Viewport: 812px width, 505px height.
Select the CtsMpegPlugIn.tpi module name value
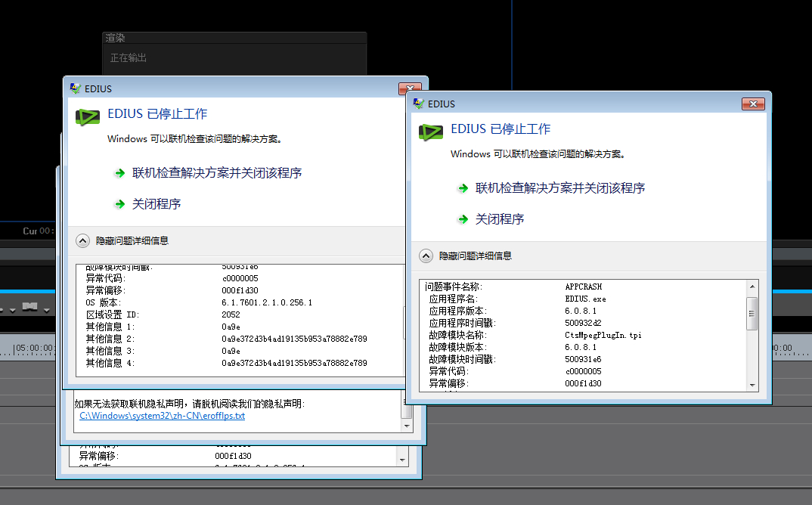coord(603,335)
